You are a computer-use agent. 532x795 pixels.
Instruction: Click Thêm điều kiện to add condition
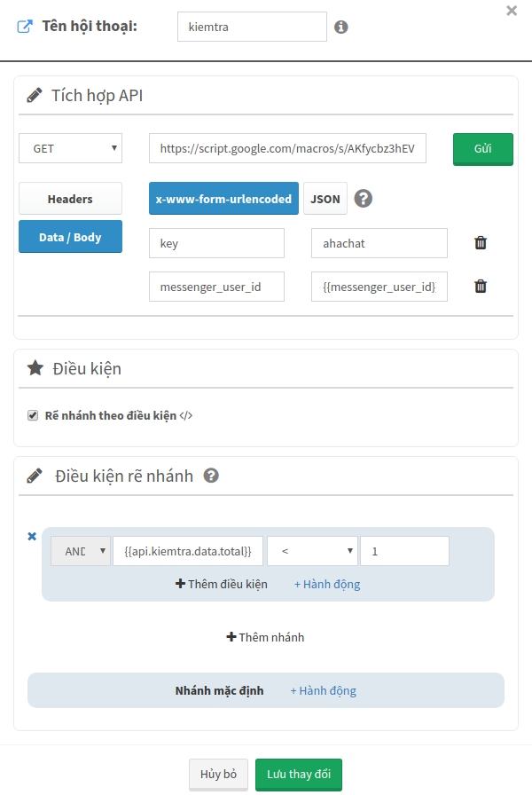pos(222,584)
